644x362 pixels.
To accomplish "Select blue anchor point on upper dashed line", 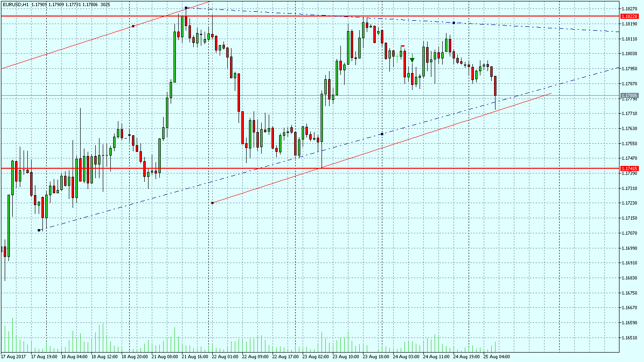I will point(454,23).
